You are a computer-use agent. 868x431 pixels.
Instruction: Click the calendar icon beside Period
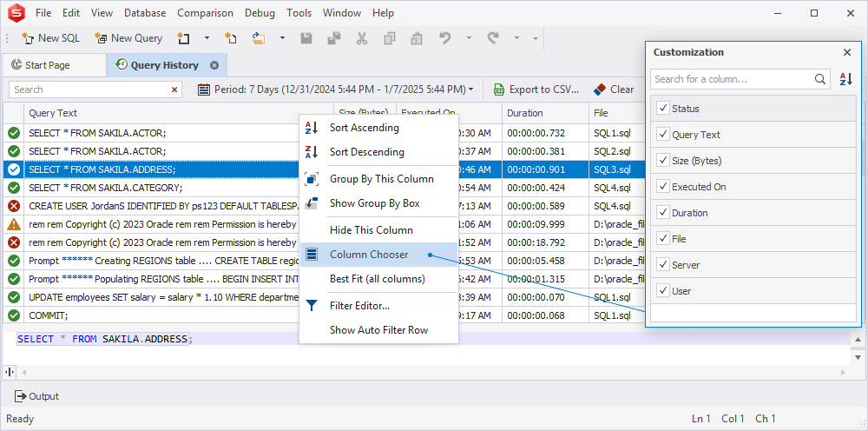tap(204, 90)
